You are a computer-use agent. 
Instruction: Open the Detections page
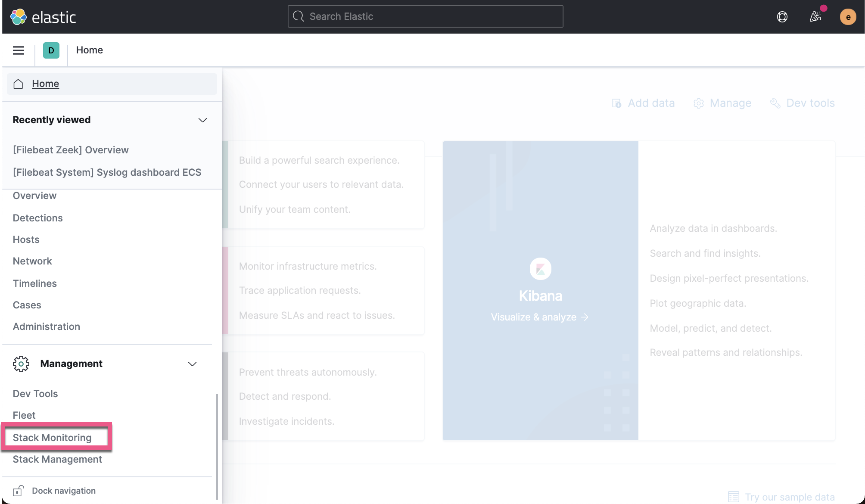[x=37, y=218]
